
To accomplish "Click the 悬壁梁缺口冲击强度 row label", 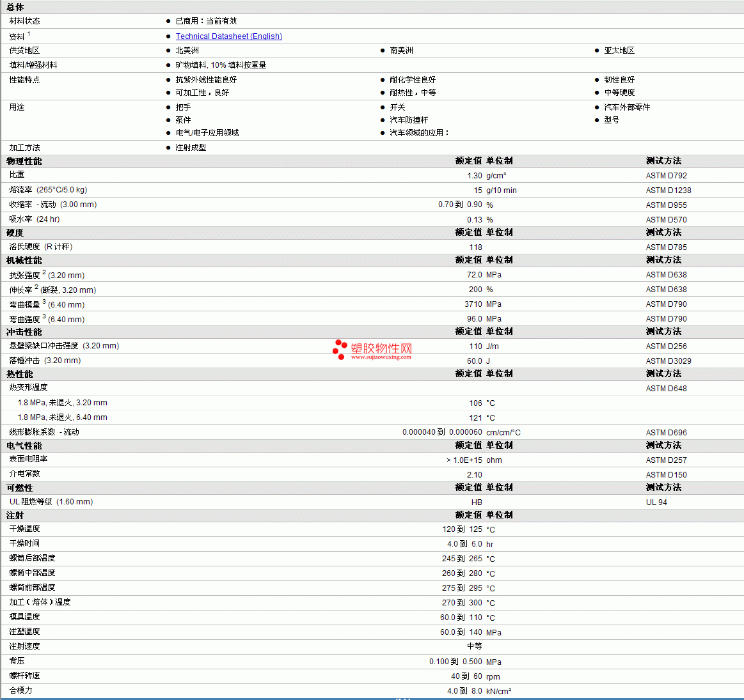I will [x=64, y=346].
